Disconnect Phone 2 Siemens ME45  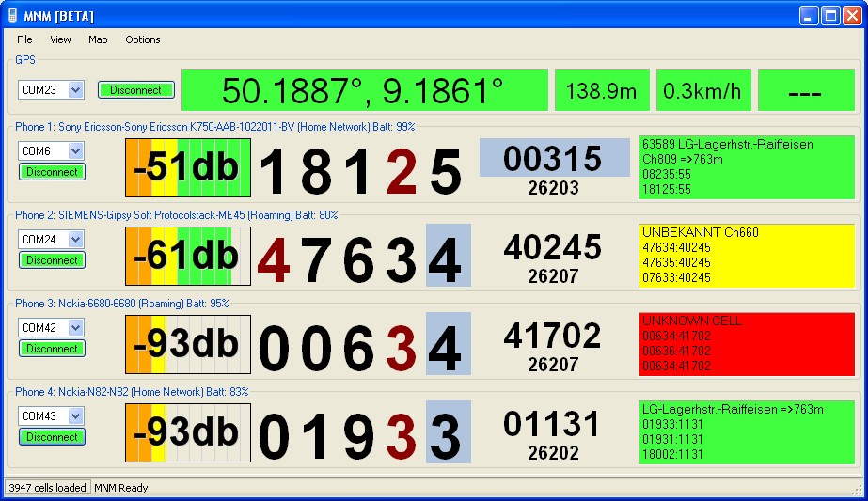tap(52, 260)
